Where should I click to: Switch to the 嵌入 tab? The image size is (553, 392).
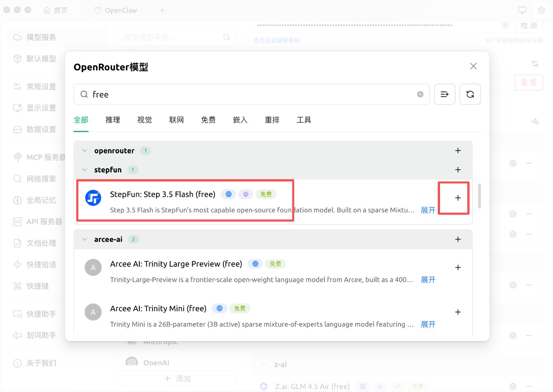click(x=240, y=120)
